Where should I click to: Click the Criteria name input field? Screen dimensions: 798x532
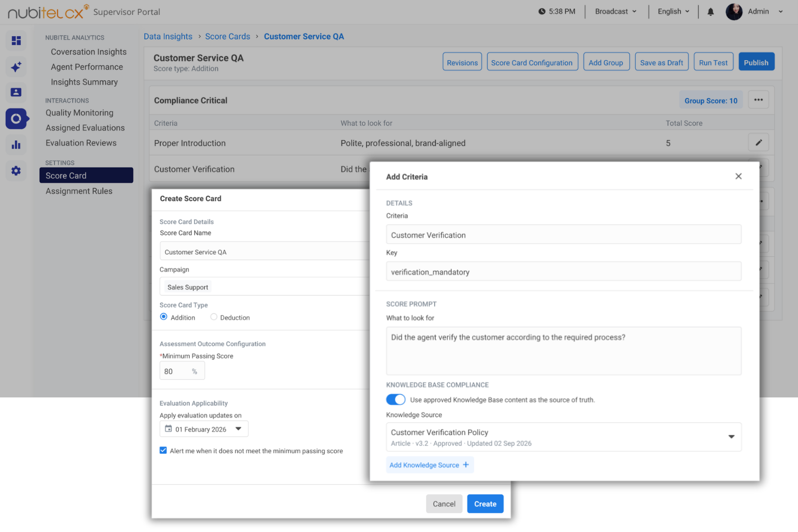click(563, 235)
